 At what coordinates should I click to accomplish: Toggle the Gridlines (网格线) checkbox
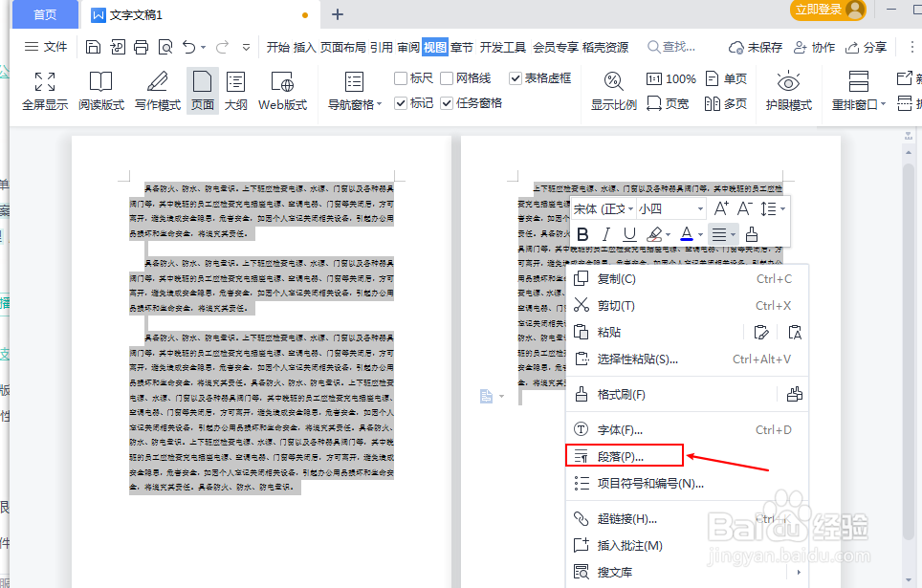point(447,78)
